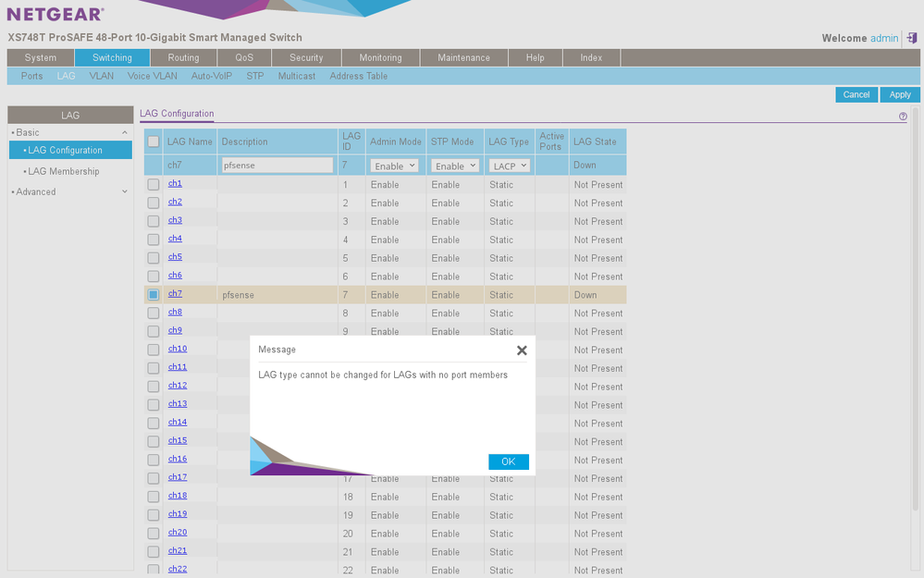Click the logout icon beside admin
Viewport: 924px width, 578px height.
912,38
